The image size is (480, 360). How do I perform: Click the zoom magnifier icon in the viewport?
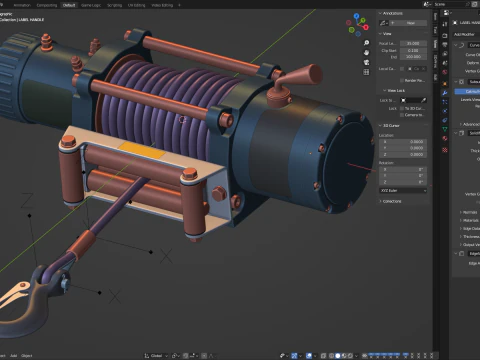[366, 43]
